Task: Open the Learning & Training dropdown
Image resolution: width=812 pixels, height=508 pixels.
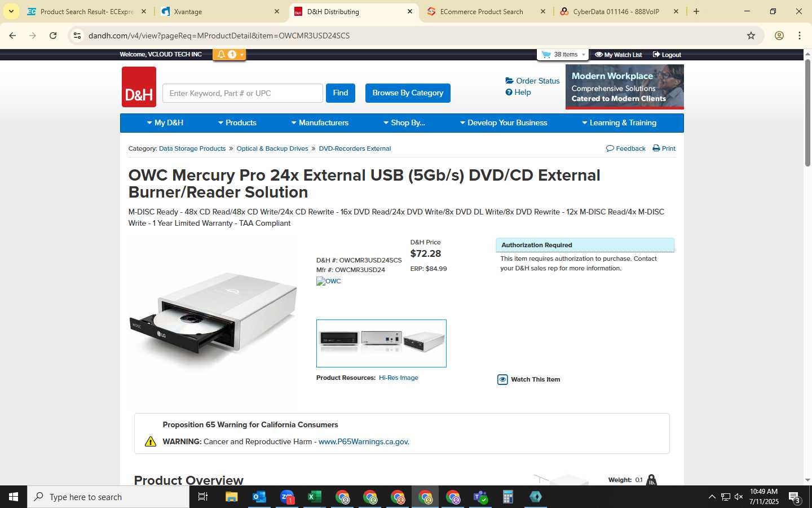Action: coord(619,122)
